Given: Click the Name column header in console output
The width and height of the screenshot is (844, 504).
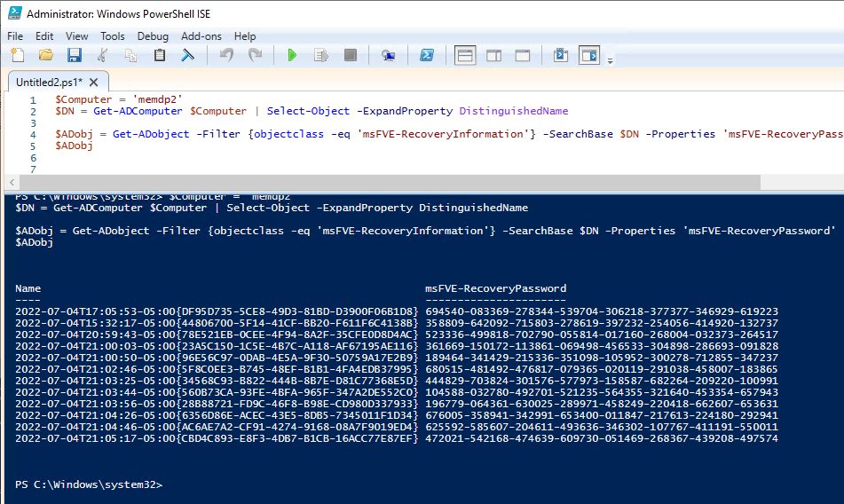Looking at the screenshot, I should pyautogui.click(x=28, y=288).
